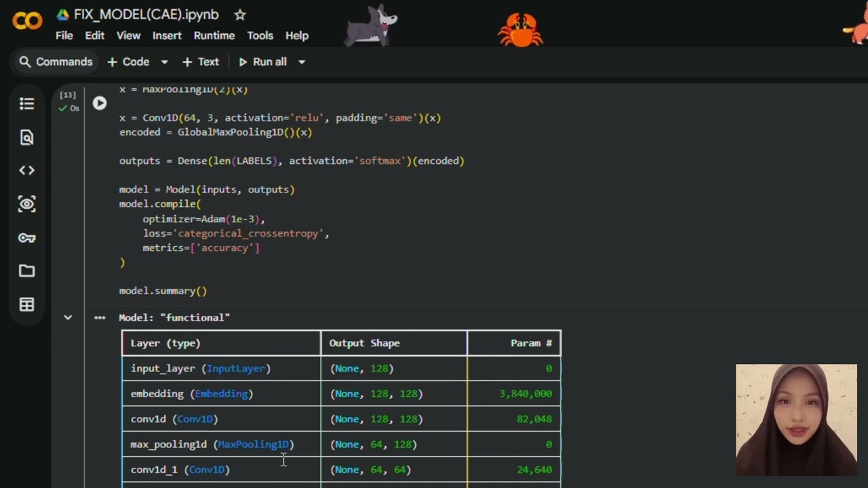Viewport: 868px width, 488px height.
Task: Open Files folder sidebar icon
Action: pyautogui.click(x=26, y=271)
